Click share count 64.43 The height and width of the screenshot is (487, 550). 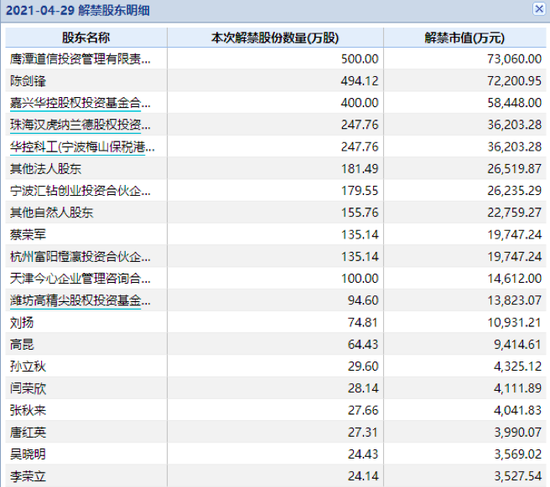(363, 345)
